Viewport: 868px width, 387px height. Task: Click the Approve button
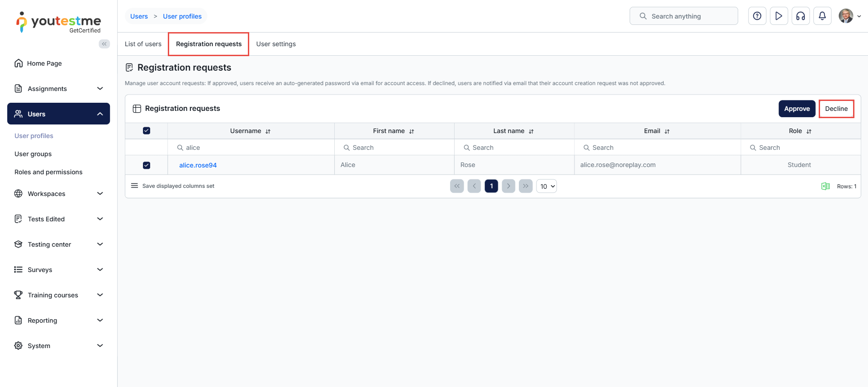tap(797, 109)
